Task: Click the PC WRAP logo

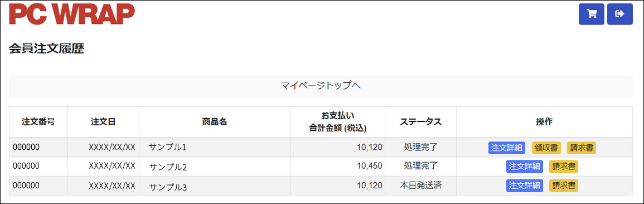Action: click(72, 14)
